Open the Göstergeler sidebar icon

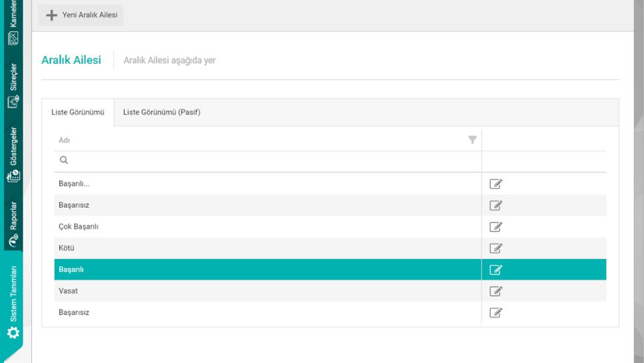[x=13, y=176]
